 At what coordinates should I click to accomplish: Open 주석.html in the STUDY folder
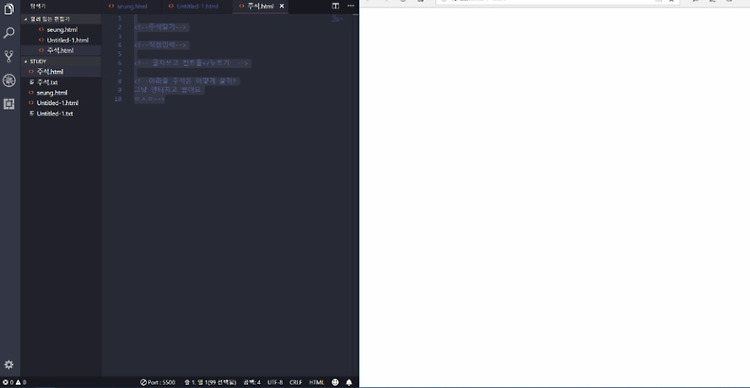click(50, 72)
